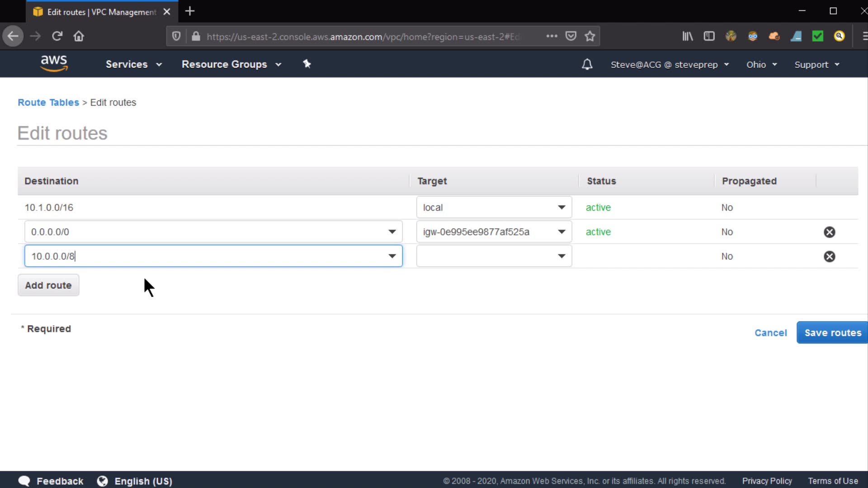Click the Route Tables breadcrumb link

(x=48, y=103)
